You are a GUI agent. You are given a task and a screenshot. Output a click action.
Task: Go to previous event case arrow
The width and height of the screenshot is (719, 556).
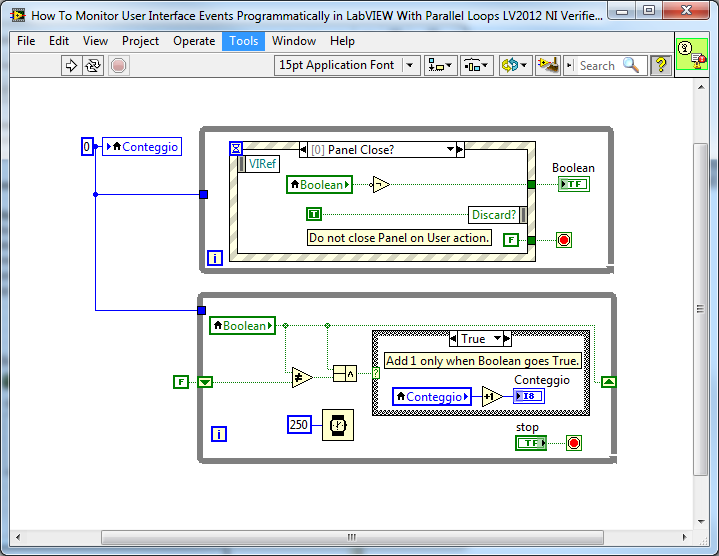pyautogui.click(x=303, y=149)
